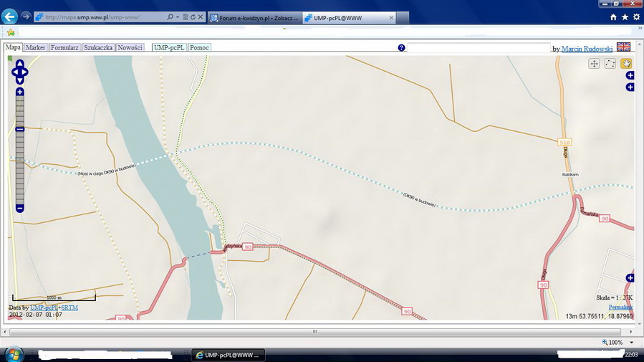This screenshot has width=644, height=362.
Task: Select the polyline measure tool
Action: click(x=610, y=64)
